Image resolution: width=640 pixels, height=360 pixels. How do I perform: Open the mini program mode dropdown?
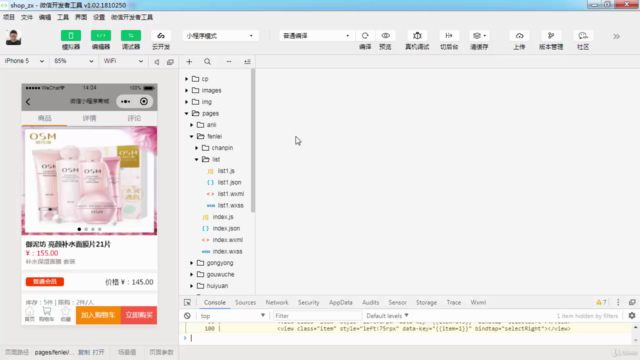coord(220,36)
